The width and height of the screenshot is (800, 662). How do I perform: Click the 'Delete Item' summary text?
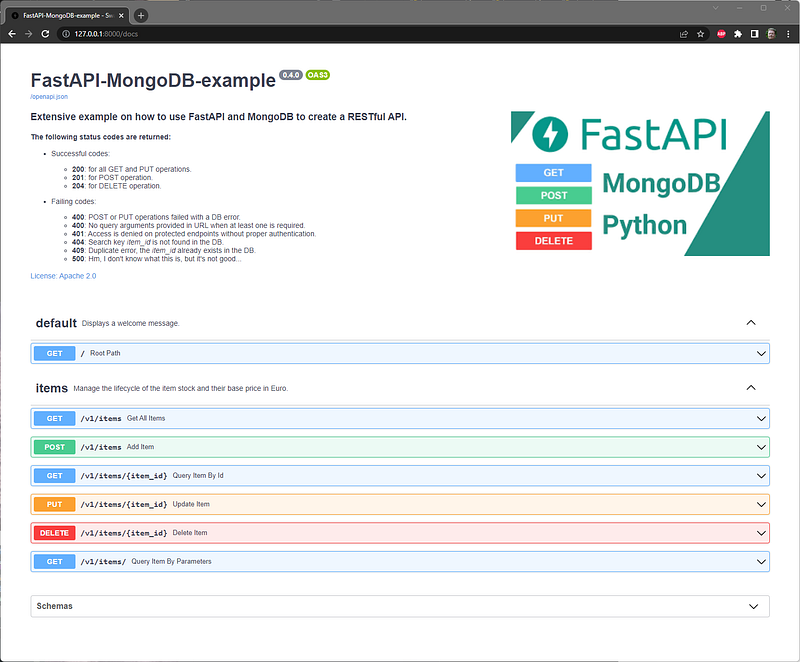click(x=190, y=532)
